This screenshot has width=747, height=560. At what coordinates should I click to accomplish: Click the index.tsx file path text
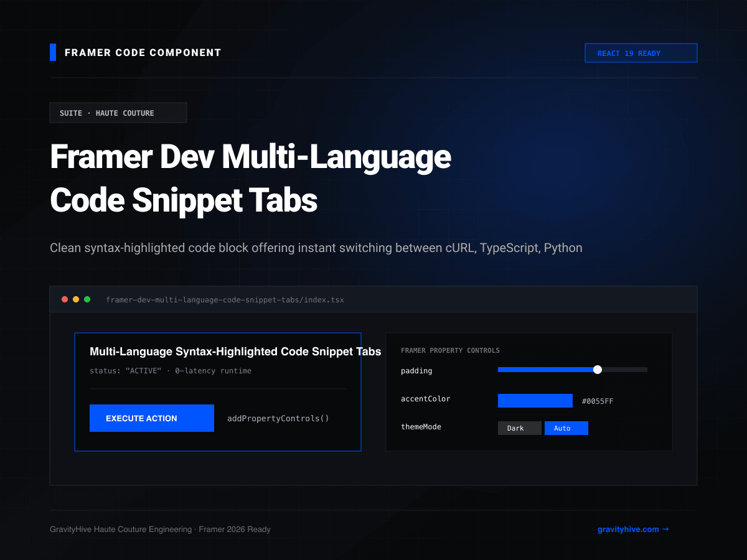coord(225,300)
